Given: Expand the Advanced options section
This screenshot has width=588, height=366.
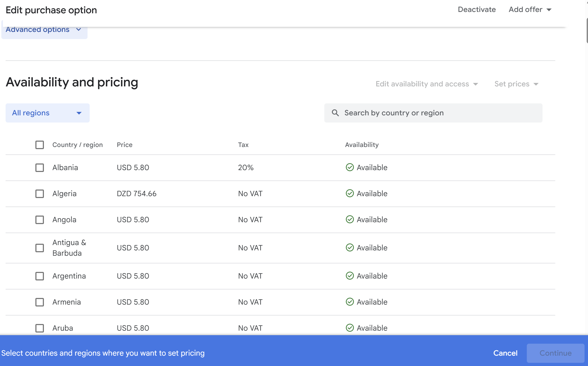Looking at the screenshot, I should pos(44,30).
